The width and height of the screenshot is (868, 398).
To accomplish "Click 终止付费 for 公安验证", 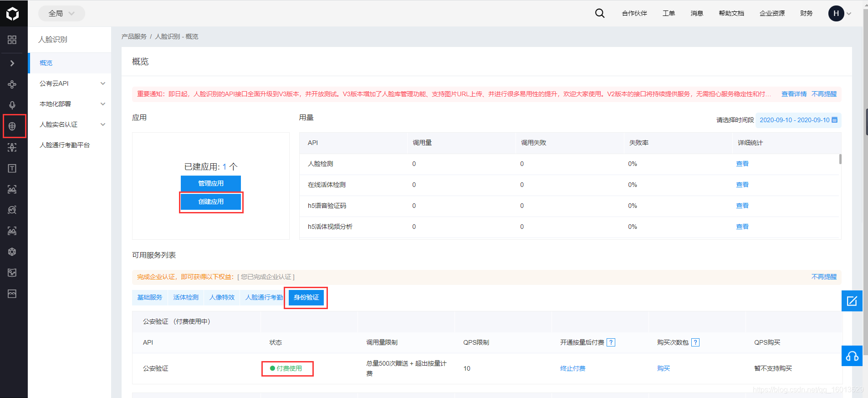I will tap(573, 368).
